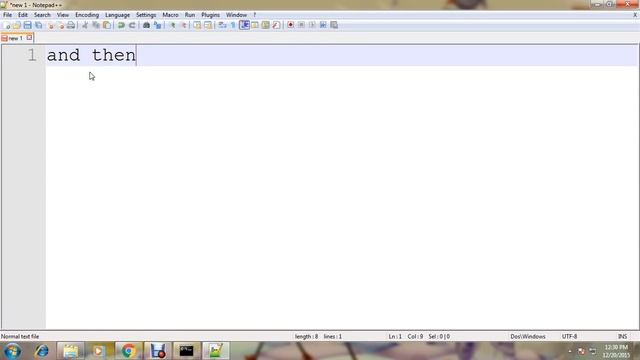Open Windows Explorer from the taskbar
The image size is (640, 360).
coord(71,351)
